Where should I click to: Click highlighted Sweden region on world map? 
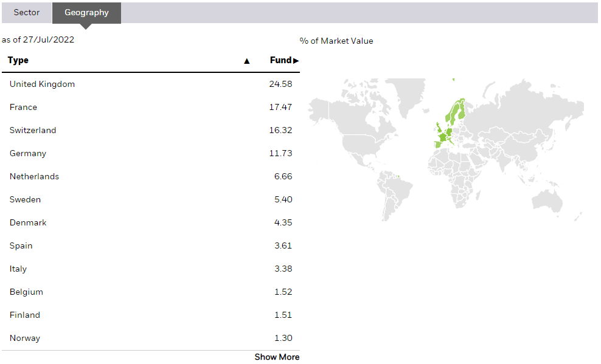point(456,112)
